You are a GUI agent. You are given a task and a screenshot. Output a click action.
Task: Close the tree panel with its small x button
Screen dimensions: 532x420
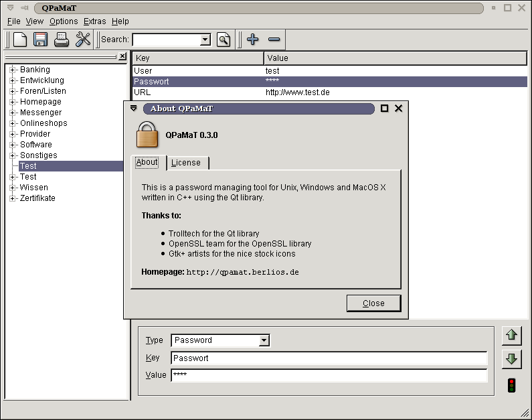pos(122,56)
